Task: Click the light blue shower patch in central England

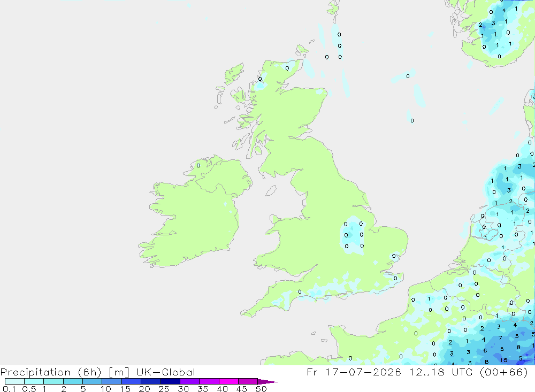Action: [x=353, y=235]
